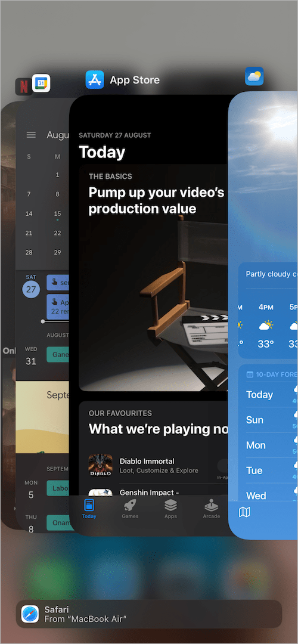Select Genshin Impact list row

(158, 492)
